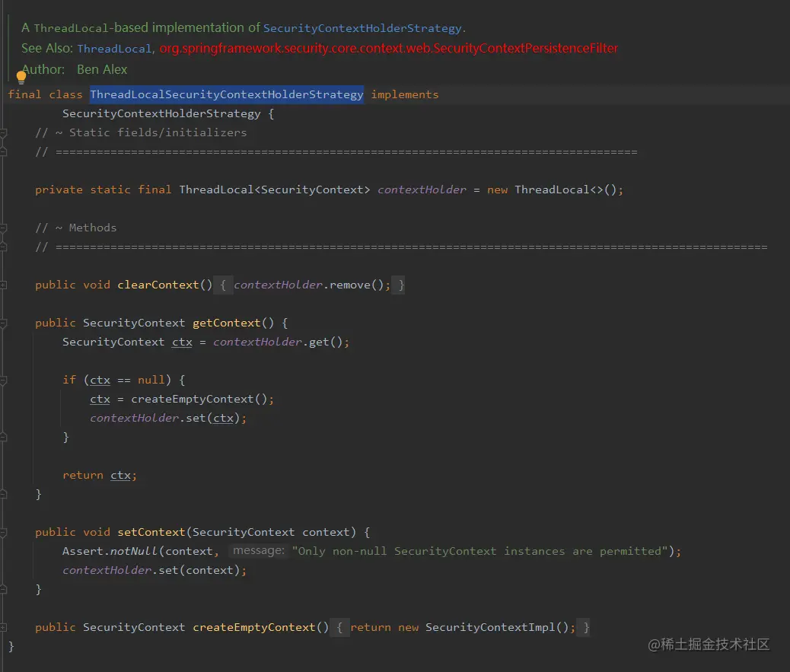Click the '// ~ Methods' comment
Screen dimensions: 790x672
[75, 228]
